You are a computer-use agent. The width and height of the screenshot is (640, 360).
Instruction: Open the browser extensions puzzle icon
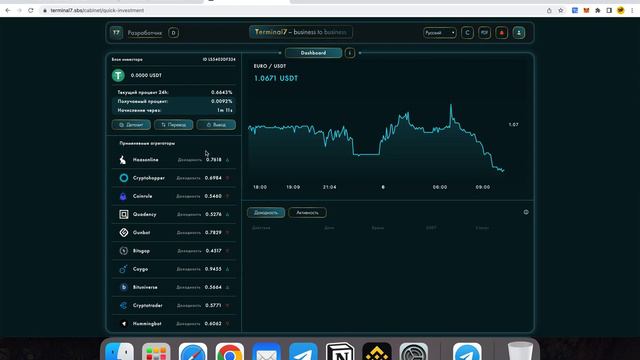[x=598, y=10]
